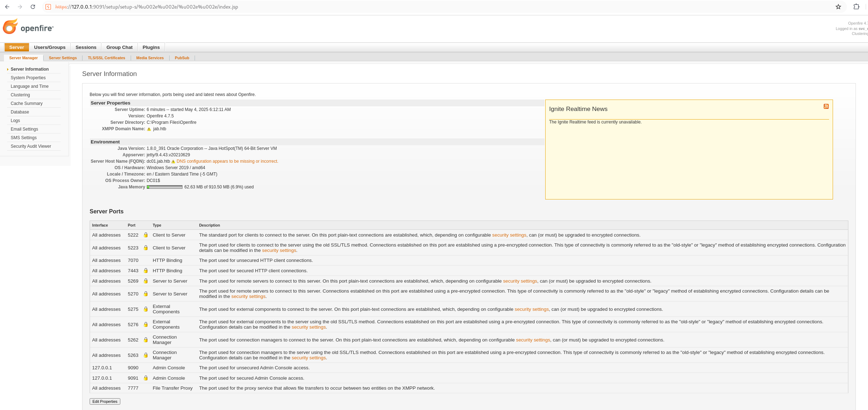Click the Openfire flame logo
The image size is (868, 410).
[x=11, y=27]
